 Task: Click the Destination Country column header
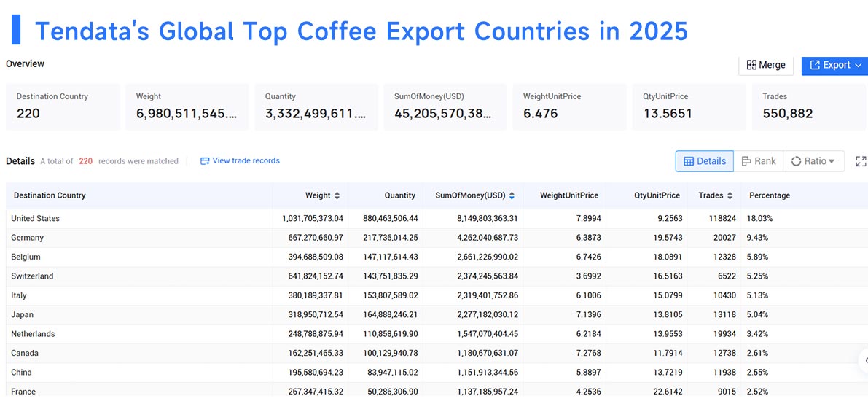(50, 195)
